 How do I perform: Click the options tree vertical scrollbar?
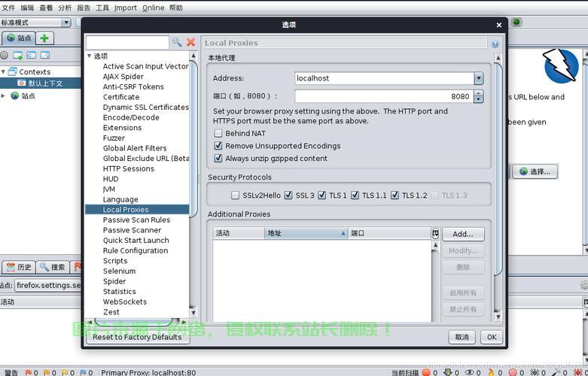(x=193, y=138)
